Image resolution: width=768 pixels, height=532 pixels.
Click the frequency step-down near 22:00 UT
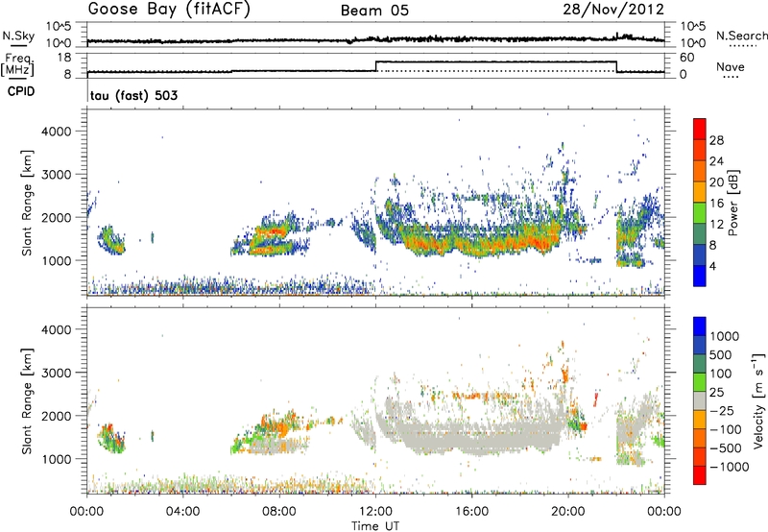click(616, 66)
